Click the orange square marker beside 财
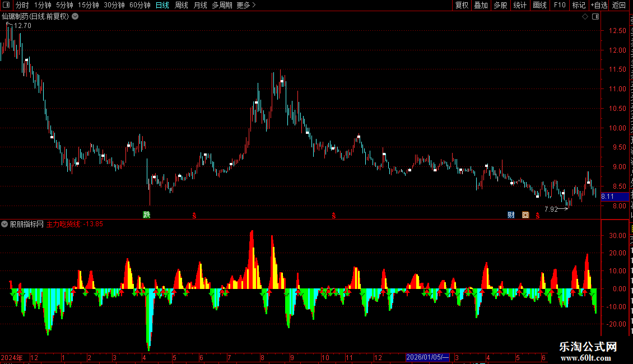Screen dimensions: 633x364 pos(525,215)
